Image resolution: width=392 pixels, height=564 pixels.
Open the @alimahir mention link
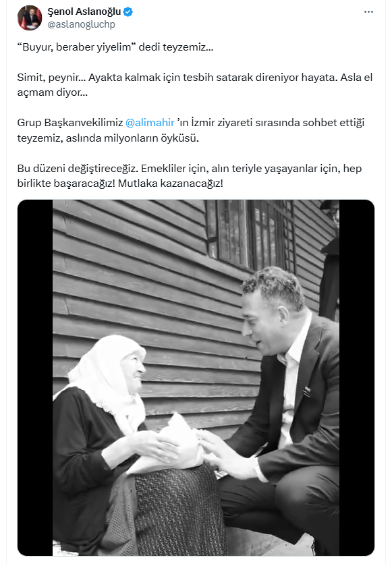click(150, 123)
